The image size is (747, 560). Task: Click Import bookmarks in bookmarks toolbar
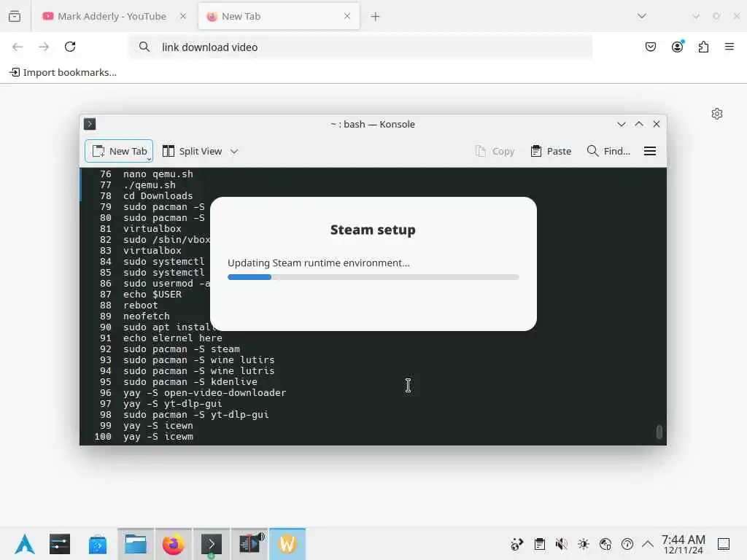(x=63, y=72)
